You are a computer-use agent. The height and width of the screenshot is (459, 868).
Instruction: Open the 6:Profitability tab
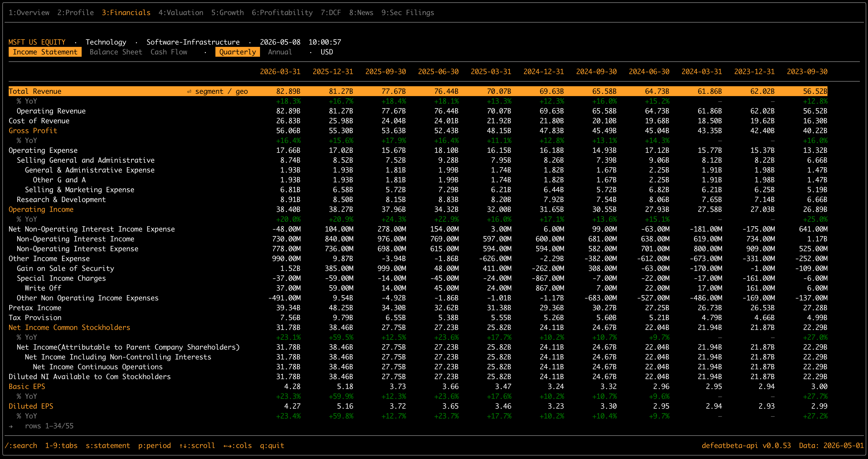click(282, 12)
